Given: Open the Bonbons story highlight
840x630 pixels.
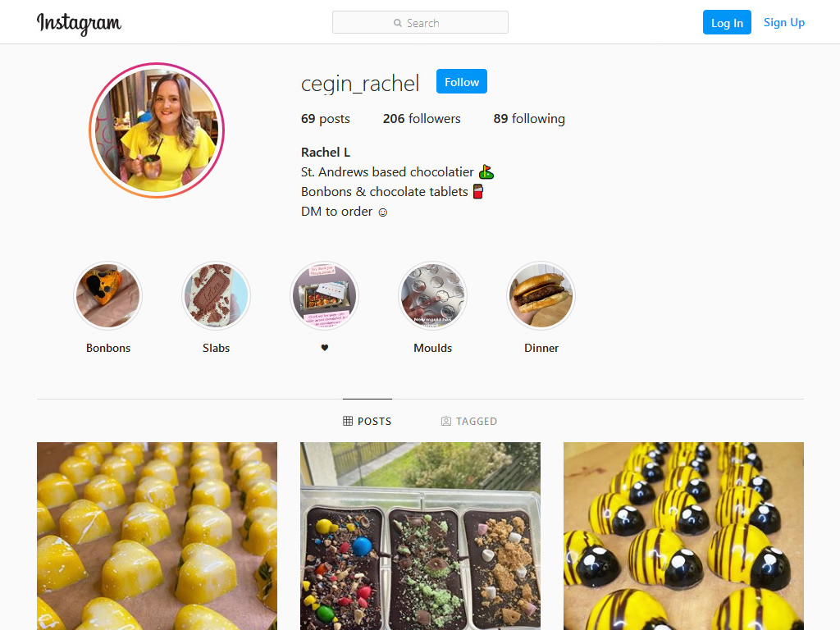Looking at the screenshot, I should [x=107, y=295].
